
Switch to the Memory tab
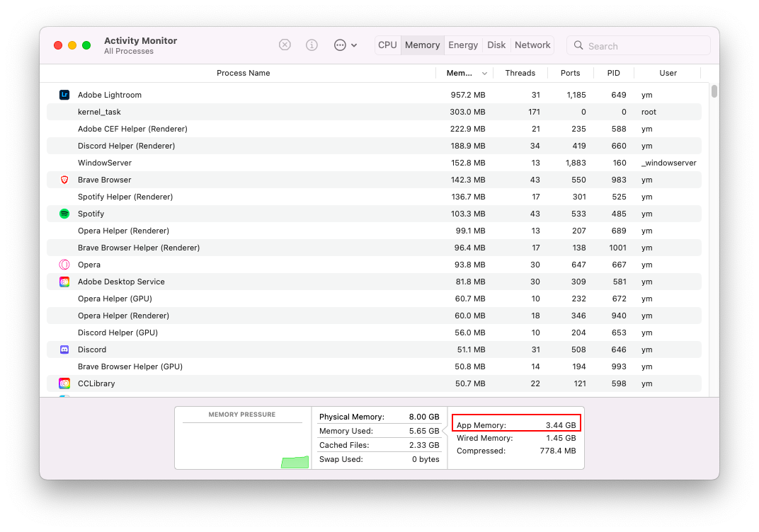[423, 45]
